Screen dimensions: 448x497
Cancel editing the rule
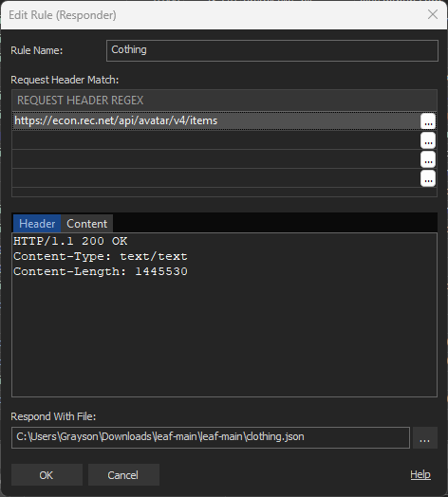click(123, 475)
